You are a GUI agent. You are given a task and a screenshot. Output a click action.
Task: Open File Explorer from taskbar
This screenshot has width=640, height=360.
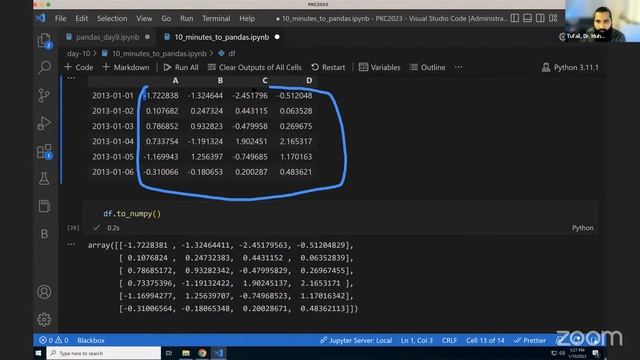(x=186, y=353)
